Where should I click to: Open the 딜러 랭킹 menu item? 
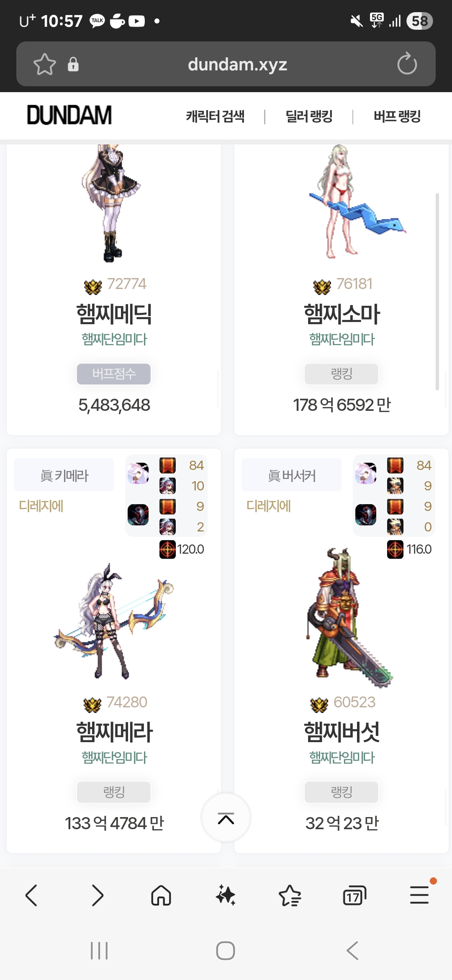(309, 116)
